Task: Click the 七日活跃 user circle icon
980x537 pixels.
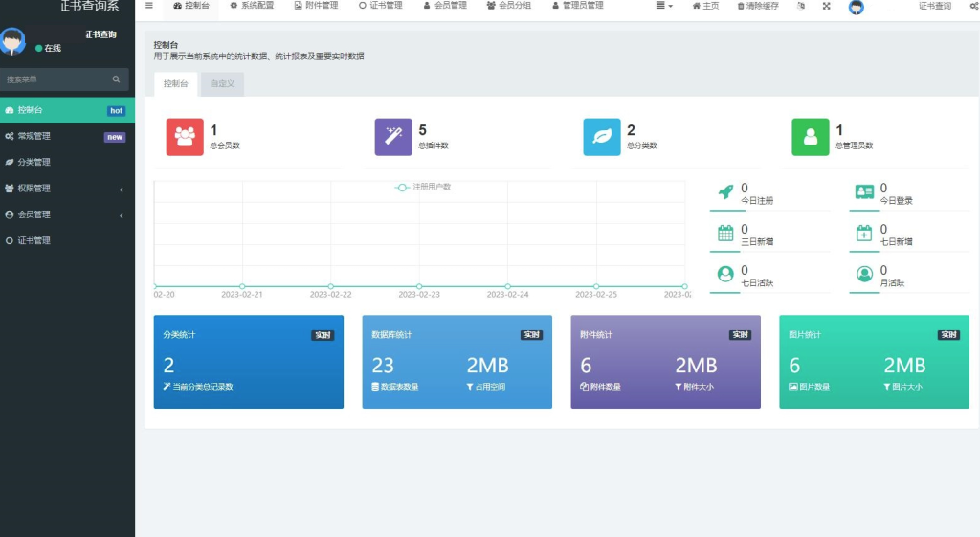Action: pos(725,274)
